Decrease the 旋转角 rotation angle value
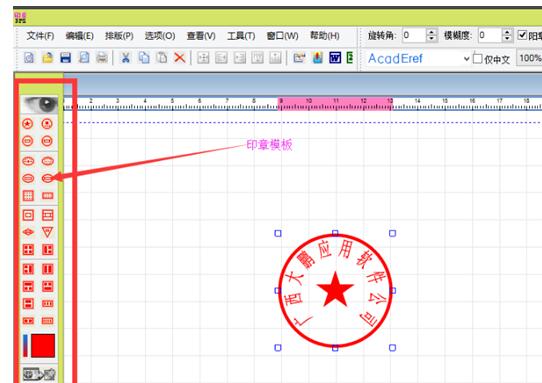The image size is (542, 383). coord(431,38)
